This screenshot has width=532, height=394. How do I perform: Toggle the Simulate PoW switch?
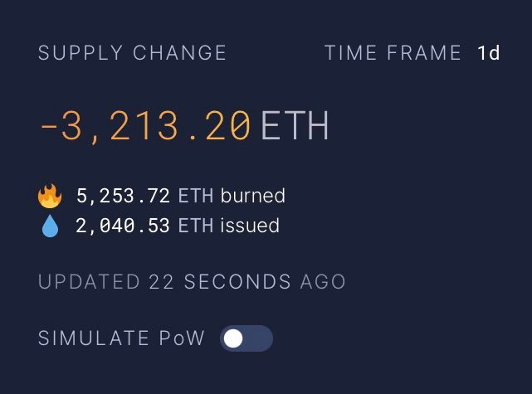246,338
